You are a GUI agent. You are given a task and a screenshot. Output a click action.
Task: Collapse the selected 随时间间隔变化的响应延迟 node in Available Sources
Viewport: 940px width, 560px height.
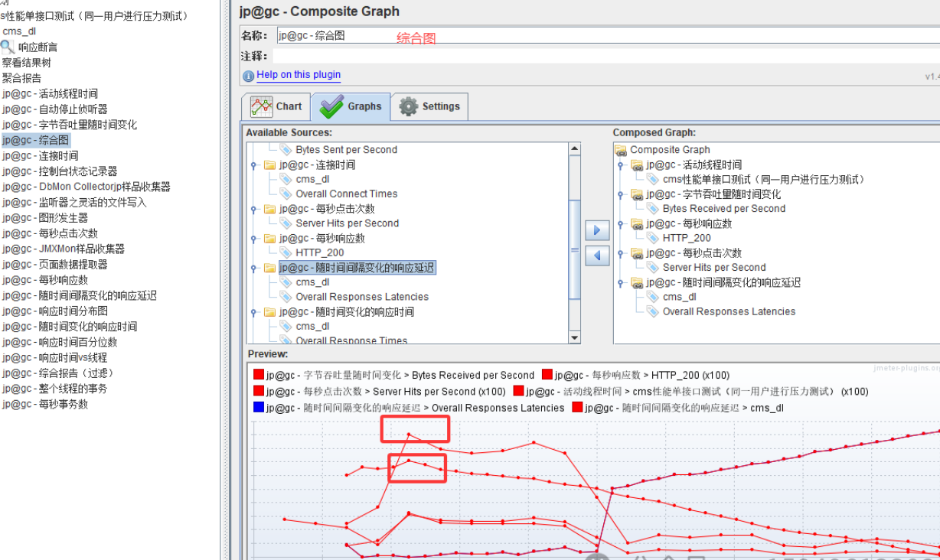pyautogui.click(x=254, y=268)
